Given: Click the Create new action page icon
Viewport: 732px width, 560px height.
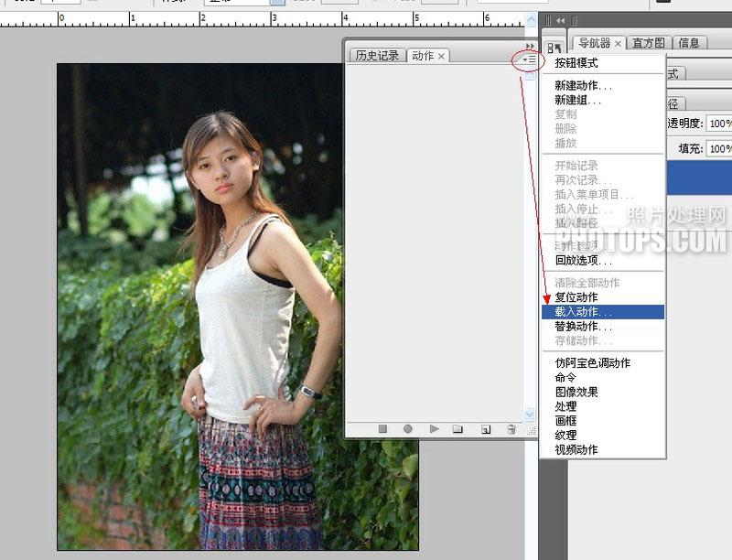Looking at the screenshot, I should point(486,429).
